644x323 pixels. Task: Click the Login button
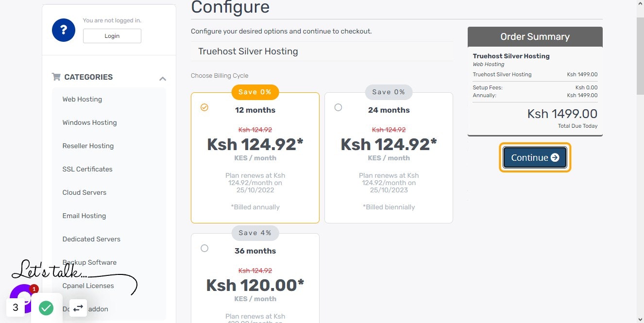(x=112, y=36)
